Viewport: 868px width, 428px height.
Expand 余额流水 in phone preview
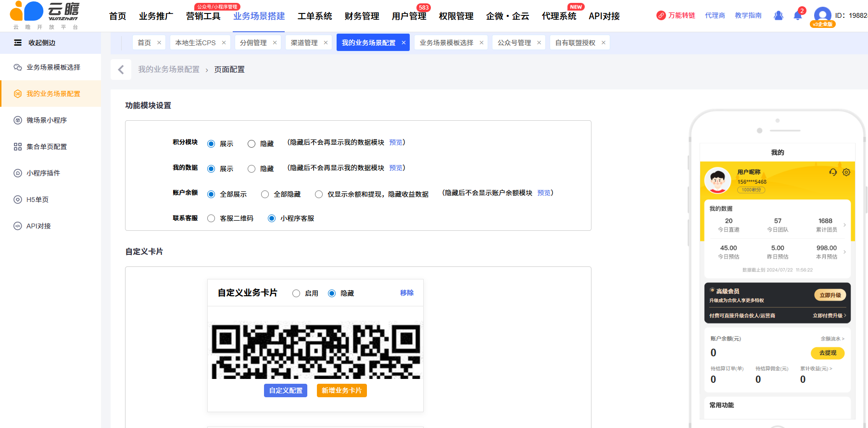pos(832,339)
